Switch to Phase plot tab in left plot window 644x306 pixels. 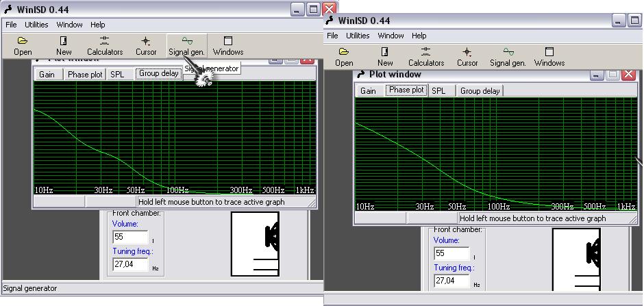pos(85,74)
